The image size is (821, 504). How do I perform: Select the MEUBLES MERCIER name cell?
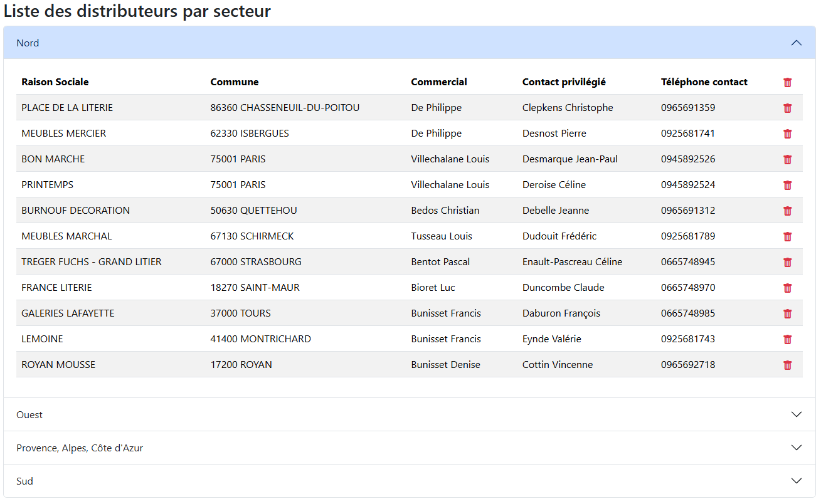(63, 133)
